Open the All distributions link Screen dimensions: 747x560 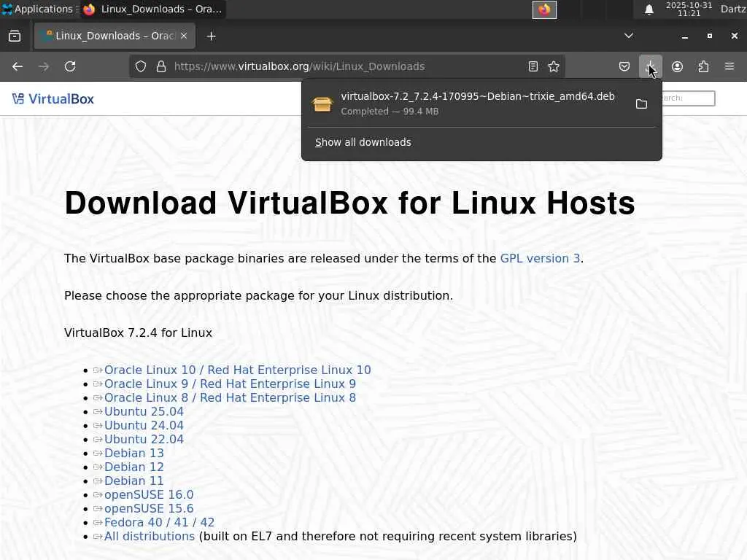149,536
